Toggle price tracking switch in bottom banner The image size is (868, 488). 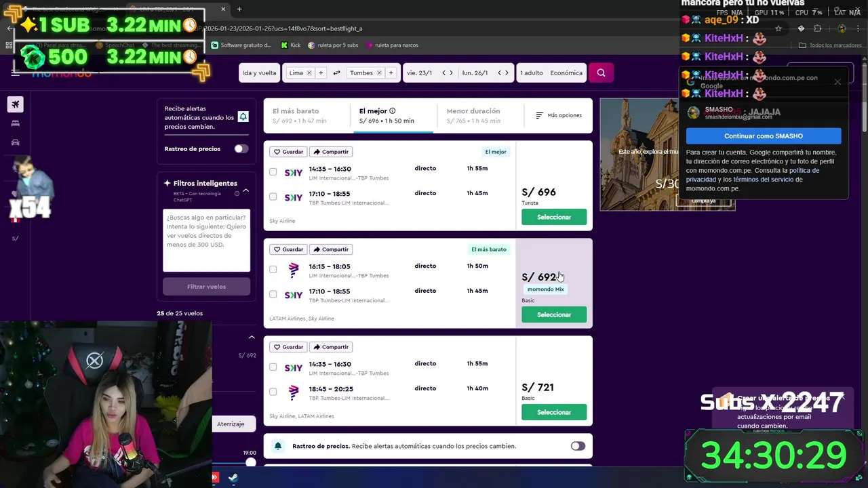click(578, 446)
